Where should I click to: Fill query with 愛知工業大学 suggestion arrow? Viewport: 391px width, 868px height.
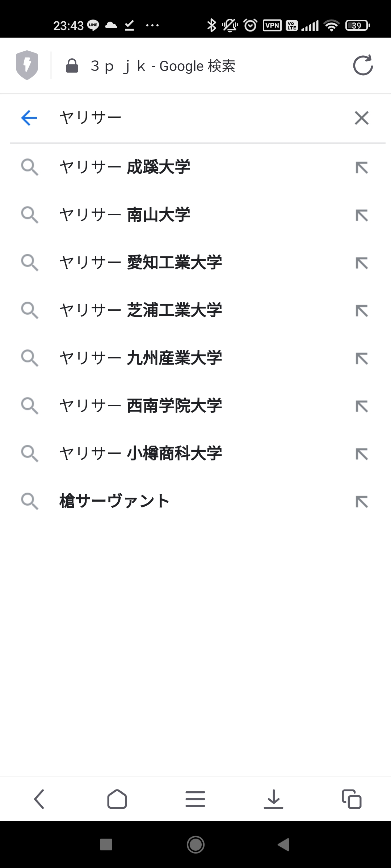point(361,263)
